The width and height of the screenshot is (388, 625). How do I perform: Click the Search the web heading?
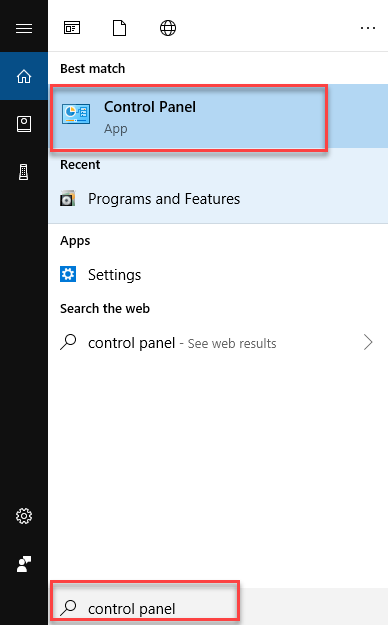coord(105,309)
